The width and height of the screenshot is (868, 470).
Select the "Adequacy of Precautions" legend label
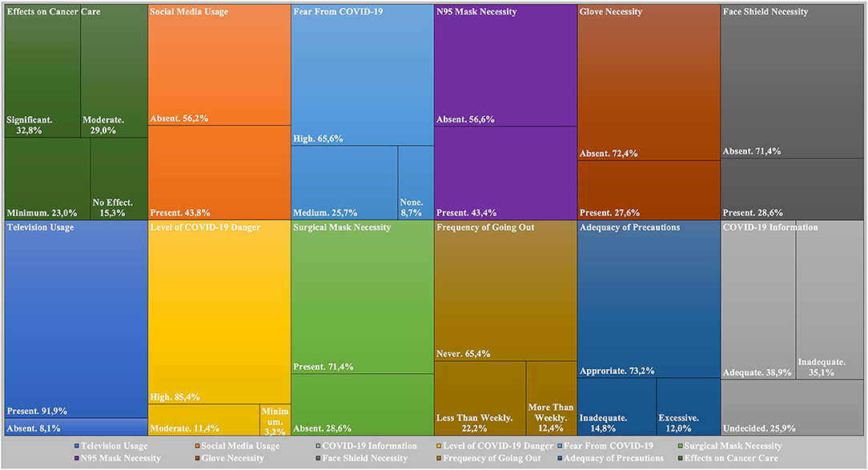(x=613, y=458)
